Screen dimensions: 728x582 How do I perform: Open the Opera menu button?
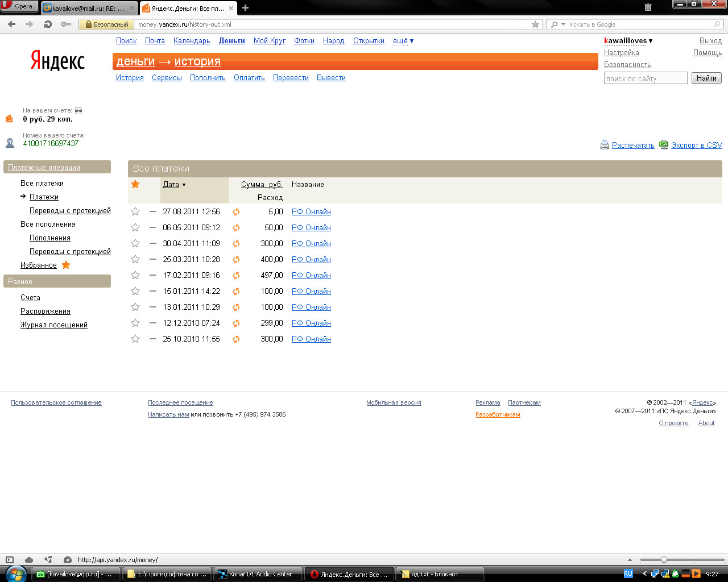19,6
